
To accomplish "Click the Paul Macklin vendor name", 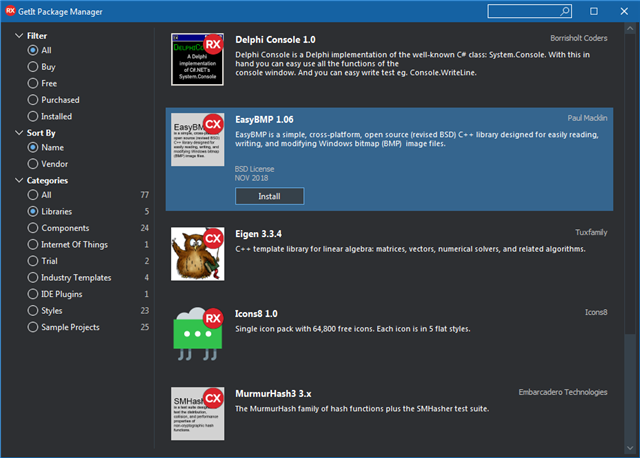I will (x=587, y=118).
